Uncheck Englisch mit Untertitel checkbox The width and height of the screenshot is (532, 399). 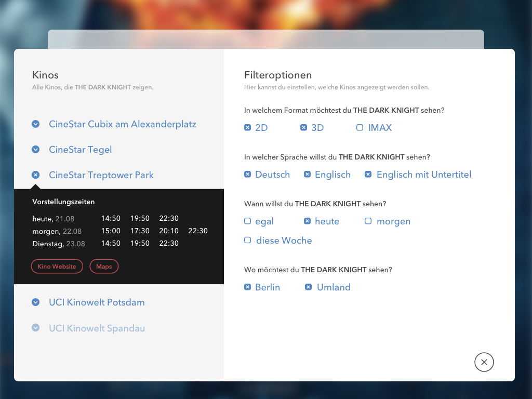(x=368, y=175)
